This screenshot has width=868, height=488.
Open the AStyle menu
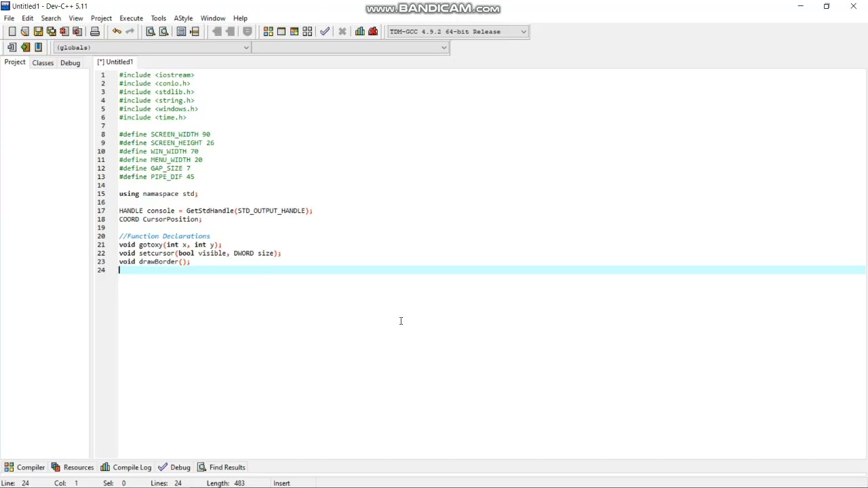(183, 18)
